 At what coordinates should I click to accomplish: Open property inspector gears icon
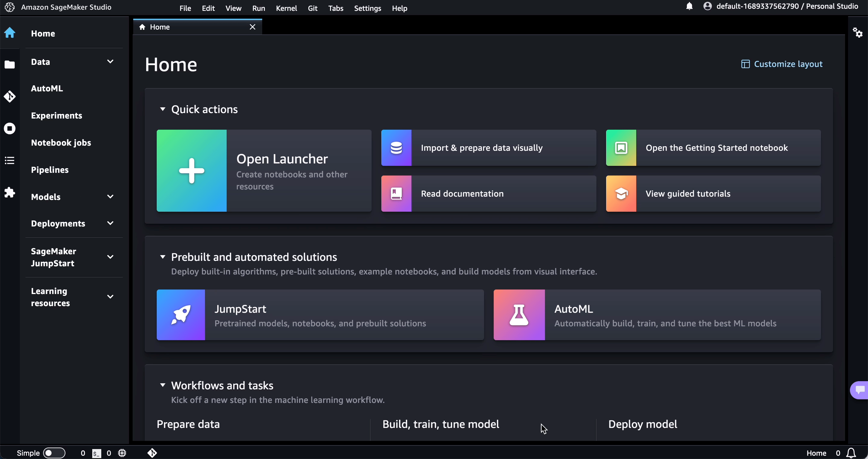pos(857,33)
